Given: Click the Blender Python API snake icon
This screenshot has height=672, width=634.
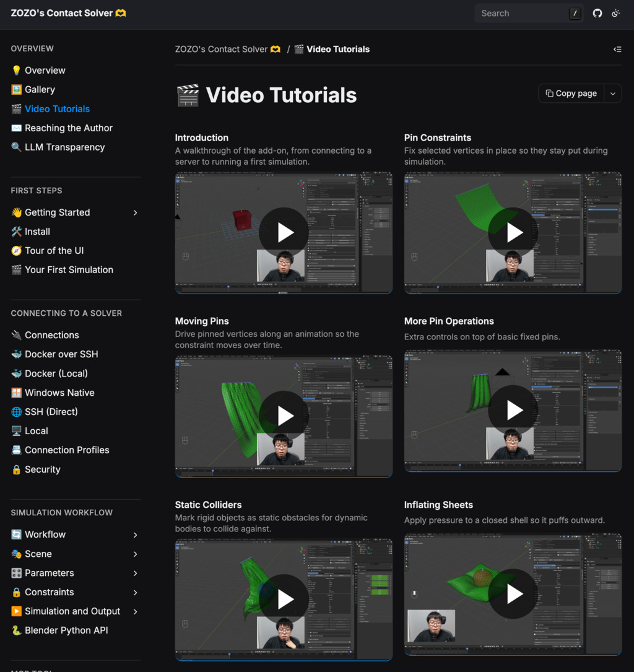Looking at the screenshot, I should [16, 631].
